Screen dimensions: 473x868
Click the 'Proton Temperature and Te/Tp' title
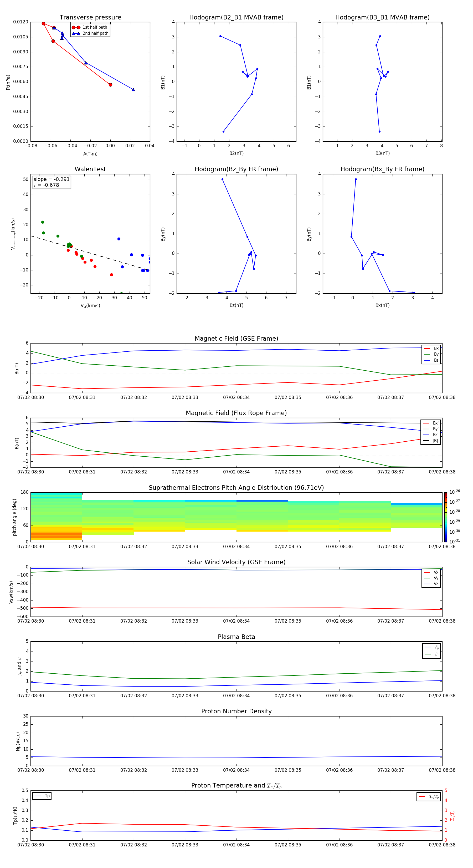coord(236,786)
